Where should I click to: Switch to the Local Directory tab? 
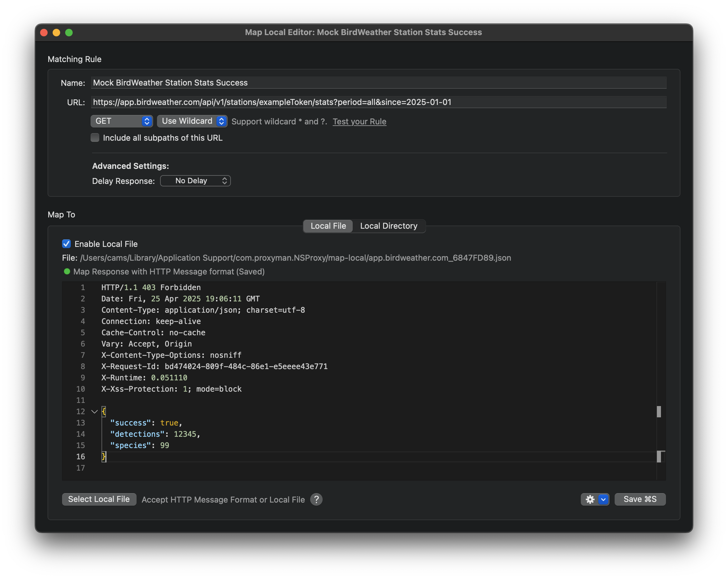[389, 226]
